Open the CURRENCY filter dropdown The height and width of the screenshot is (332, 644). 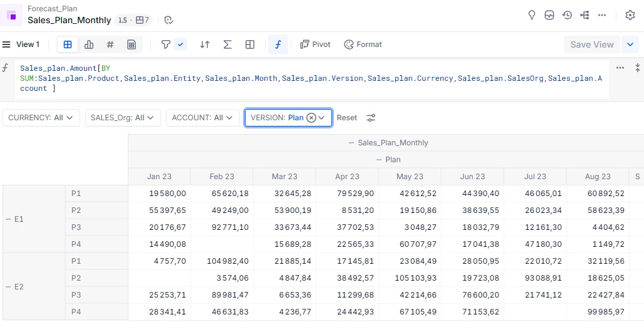point(41,118)
